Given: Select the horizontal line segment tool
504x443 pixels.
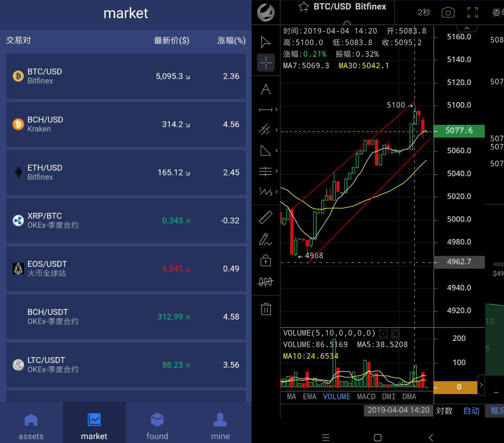Looking at the screenshot, I should coord(265,110).
